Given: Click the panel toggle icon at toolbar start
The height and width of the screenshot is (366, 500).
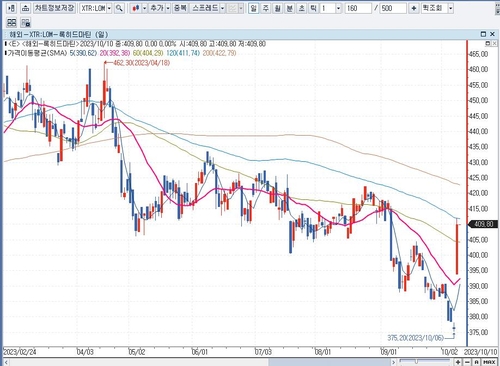Looking at the screenshot, I should pyautogui.click(x=12, y=8).
